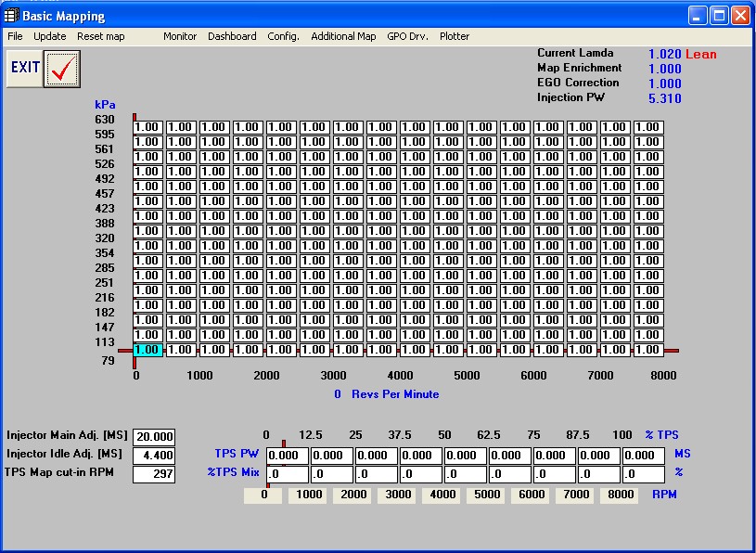Open the File menu
Screen dimensions: 756x553
point(15,36)
